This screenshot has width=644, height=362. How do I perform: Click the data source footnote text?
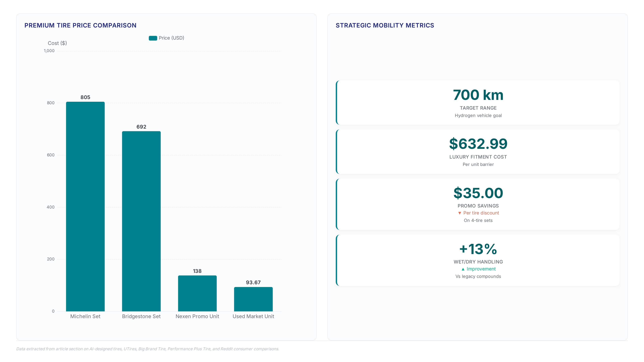pyautogui.click(x=148, y=349)
